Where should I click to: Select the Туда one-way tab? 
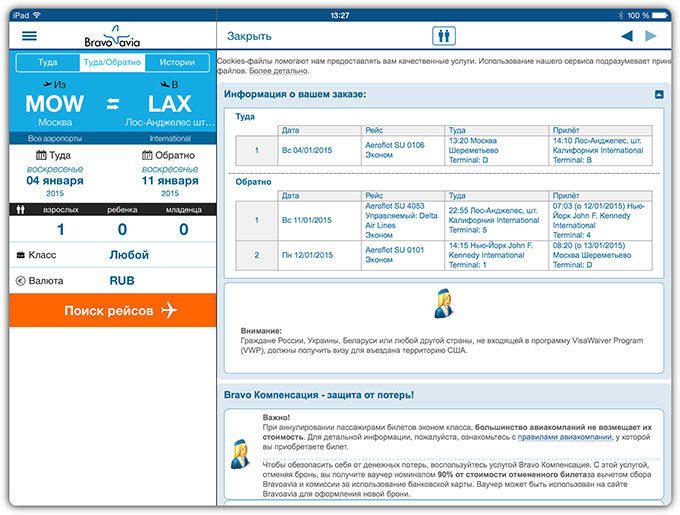48,62
